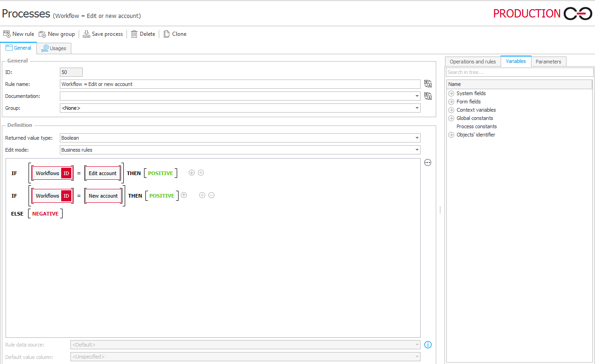Open translations icon beside Documentation field
595x364 pixels.
(x=427, y=96)
